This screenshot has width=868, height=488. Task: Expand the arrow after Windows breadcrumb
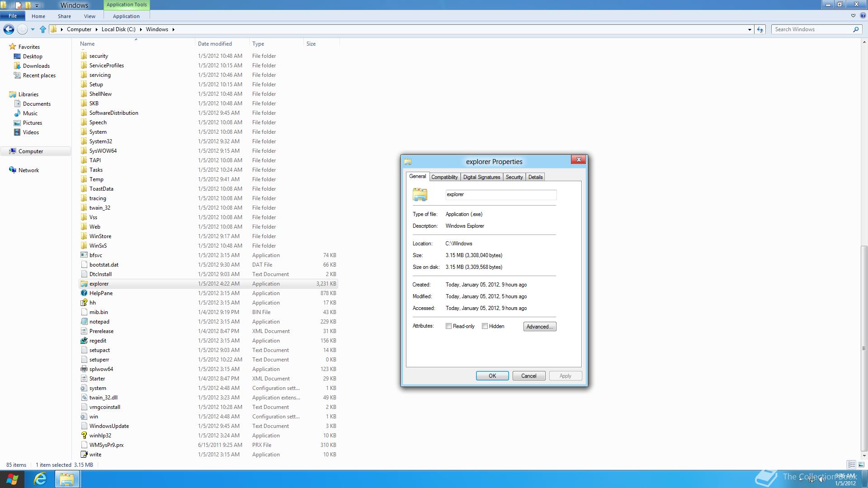(173, 29)
